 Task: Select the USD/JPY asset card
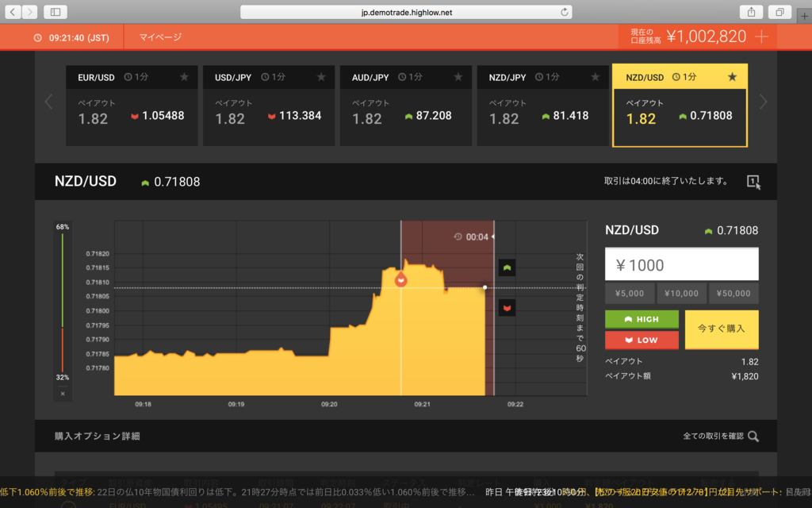(269, 106)
